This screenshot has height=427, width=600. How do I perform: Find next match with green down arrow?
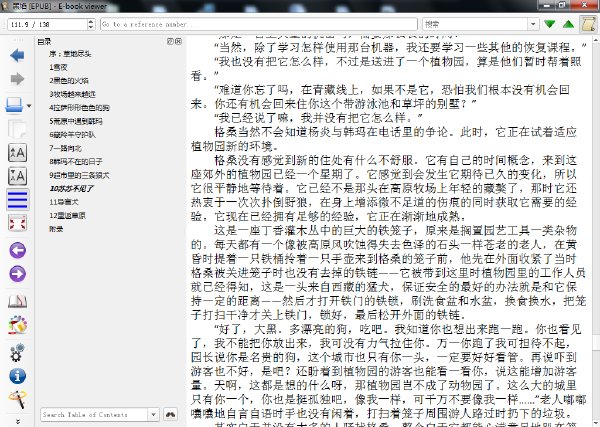[x=550, y=24]
